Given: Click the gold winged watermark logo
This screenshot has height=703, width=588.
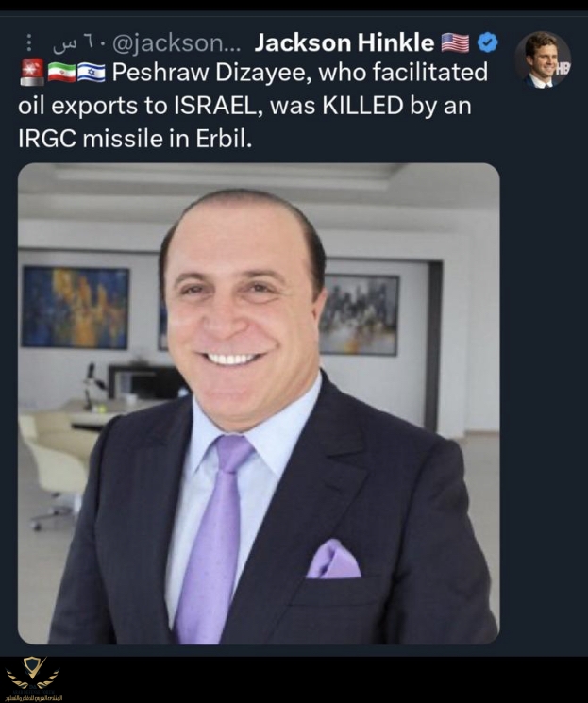Looking at the screenshot, I should tap(32, 672).
